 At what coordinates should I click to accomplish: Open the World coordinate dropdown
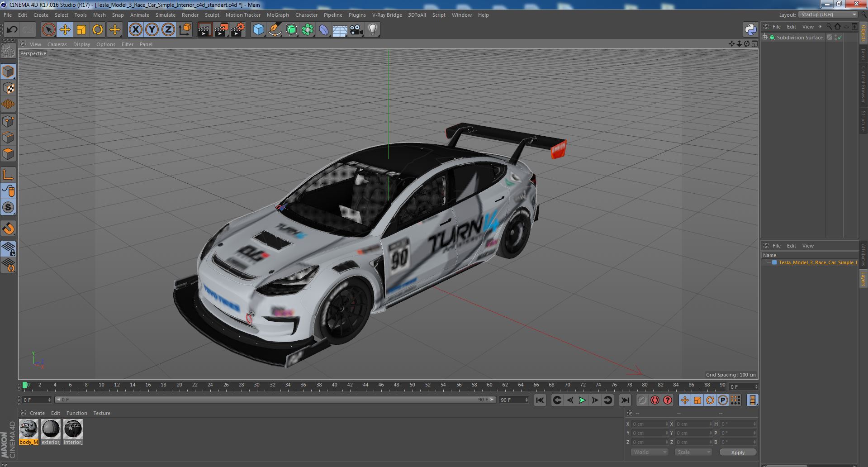(649, 452)
